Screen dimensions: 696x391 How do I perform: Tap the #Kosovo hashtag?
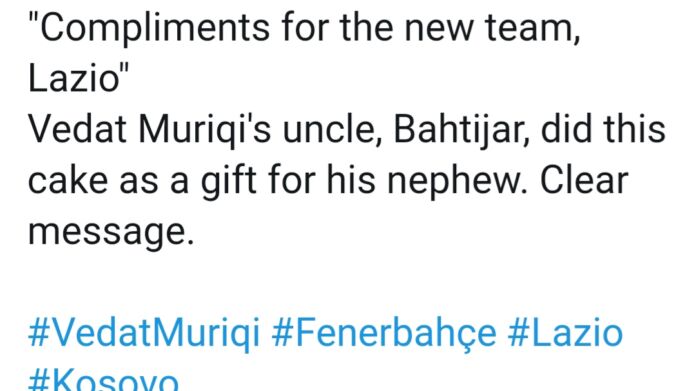pyautogui.click(x=103, y=381)
